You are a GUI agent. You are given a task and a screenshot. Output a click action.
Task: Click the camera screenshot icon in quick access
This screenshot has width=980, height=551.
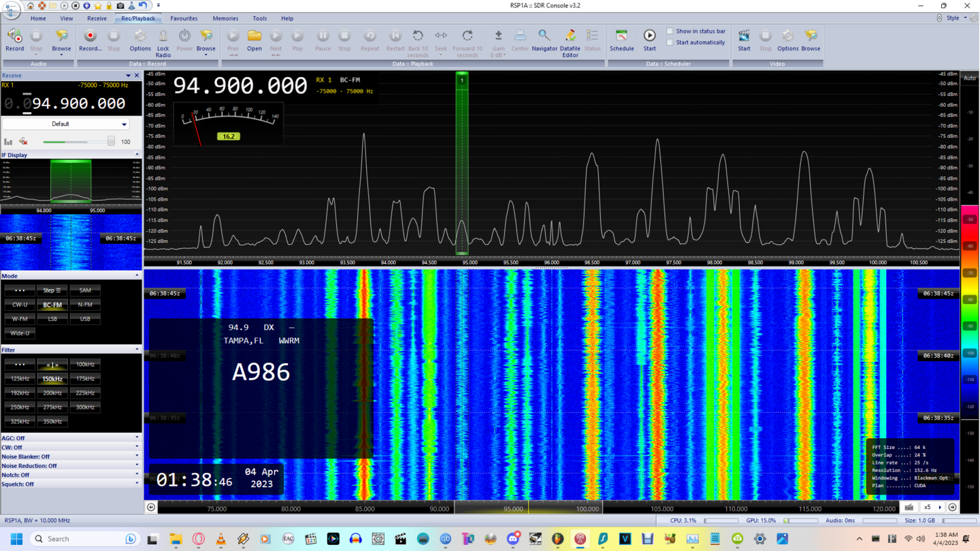120,5
